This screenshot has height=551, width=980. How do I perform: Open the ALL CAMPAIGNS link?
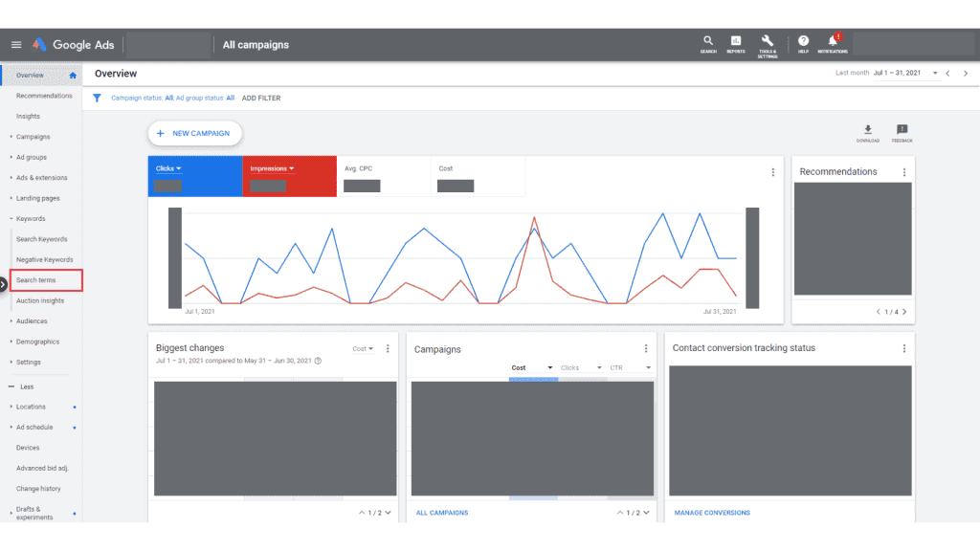(x=442, y=513)
